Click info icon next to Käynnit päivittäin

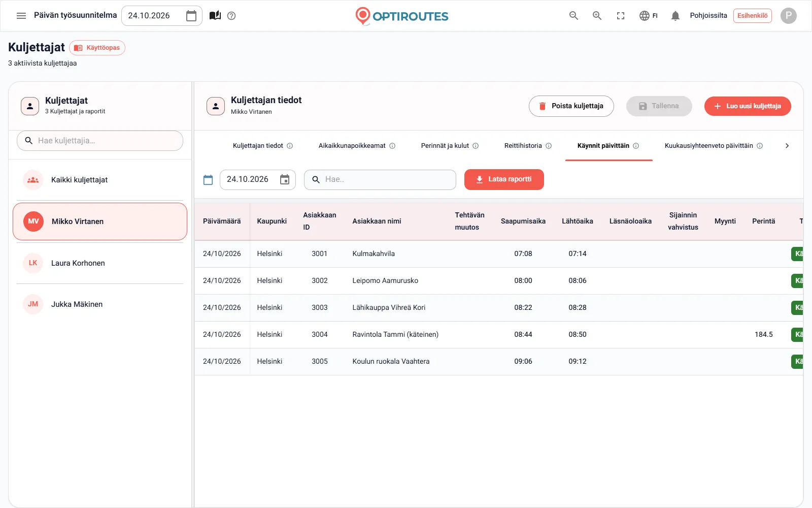636,146
